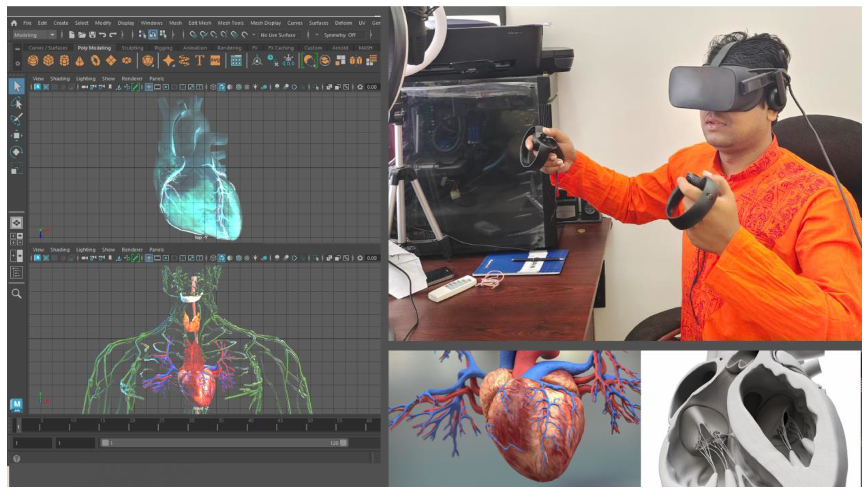Pick the Move tool in toolbox
The width and height of the screenshot is (868, 492).
(x=17, y=136)
